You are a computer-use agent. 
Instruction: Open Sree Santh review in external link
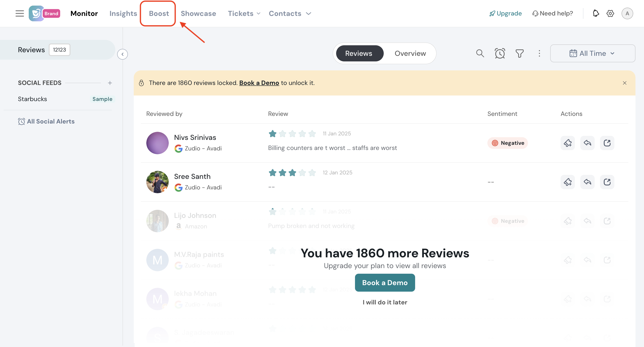(x=607, y=182)
